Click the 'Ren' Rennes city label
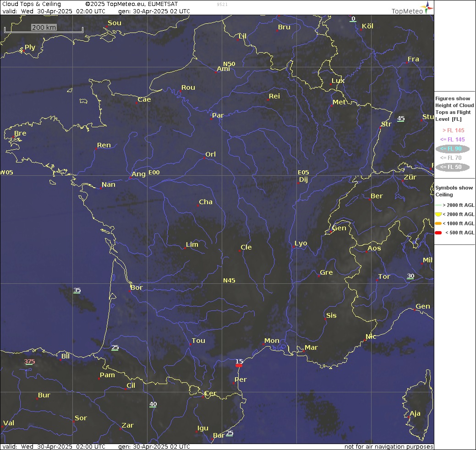This screenshot has width=476, height=450. 104,145
